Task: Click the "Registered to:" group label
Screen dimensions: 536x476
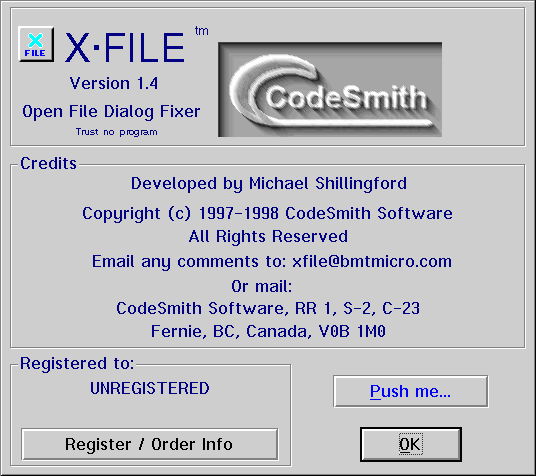Action: 77,363
